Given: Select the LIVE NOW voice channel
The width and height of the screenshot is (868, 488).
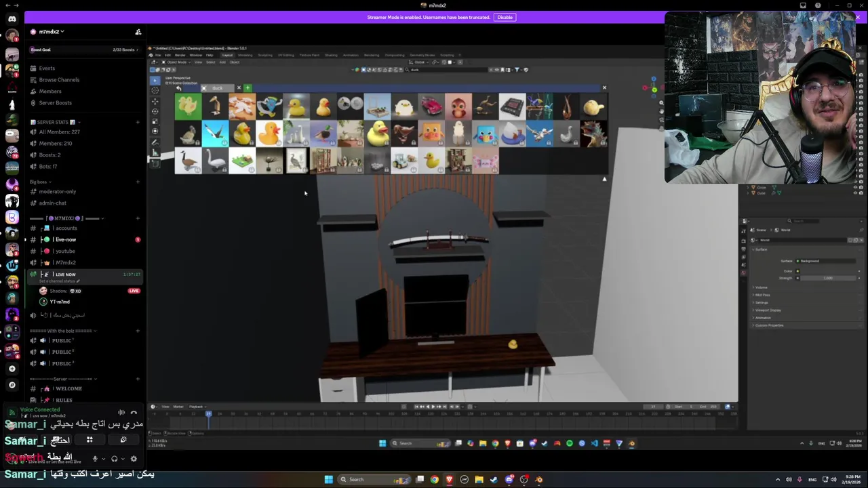Looking at the screenshot, I should pyautogui.click(x=85, y=276).
